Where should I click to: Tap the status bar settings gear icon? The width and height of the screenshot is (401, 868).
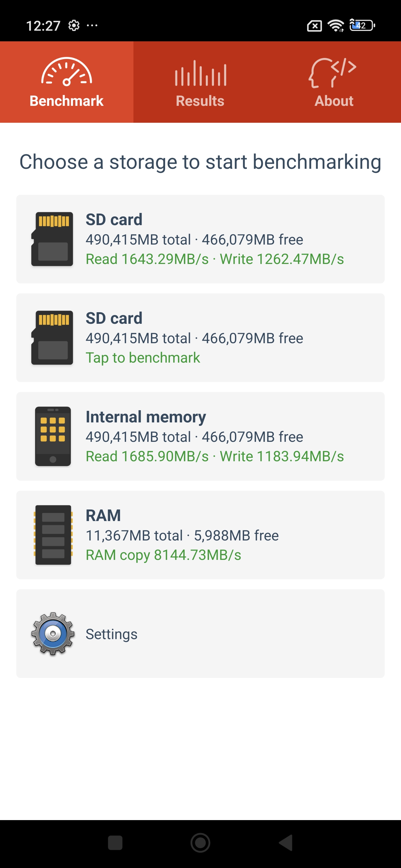(x=74, y=25)
